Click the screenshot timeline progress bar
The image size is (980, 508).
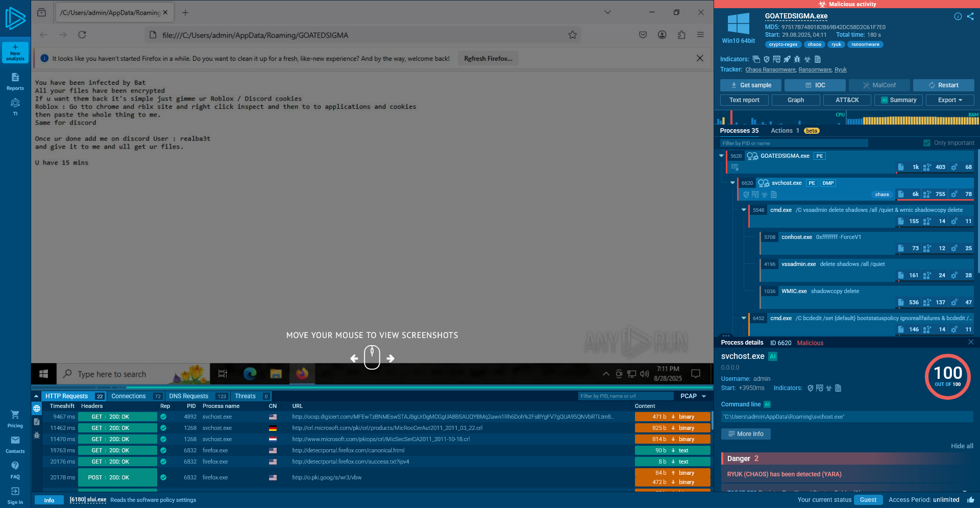[372, 388]
